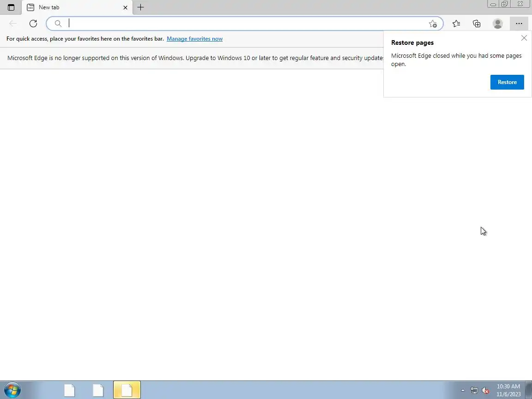532x399 pixels.
Task: Click the Restore pages heading
Action: click(x=412, y=42)
